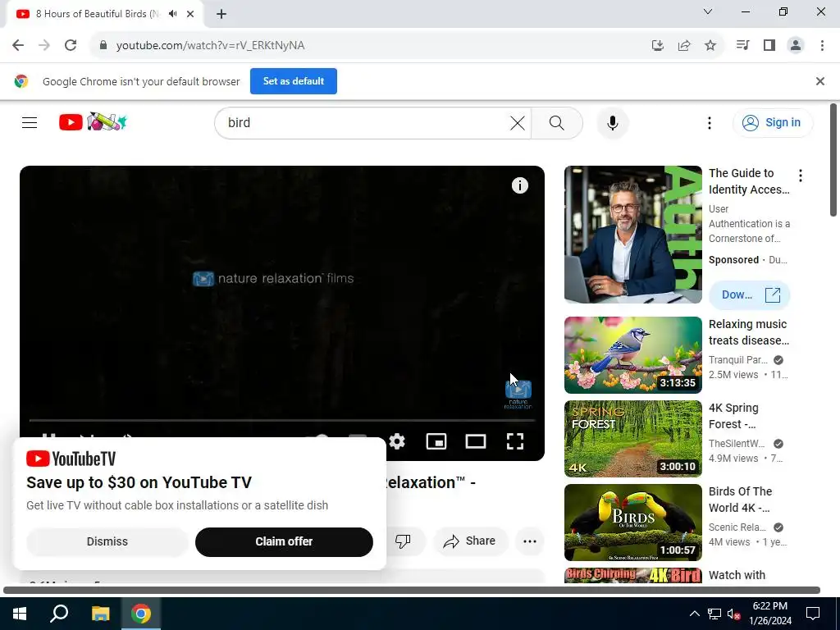Show hidden system tray icons
Viewport: 840px width, 630px height.
(x=694, y=614)
